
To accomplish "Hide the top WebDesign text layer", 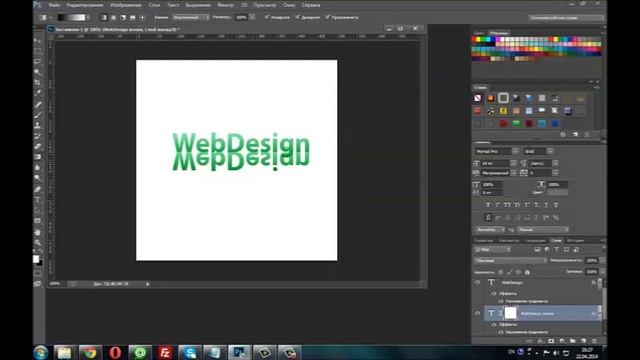I will pyautogui.click(x=478, y=282).
